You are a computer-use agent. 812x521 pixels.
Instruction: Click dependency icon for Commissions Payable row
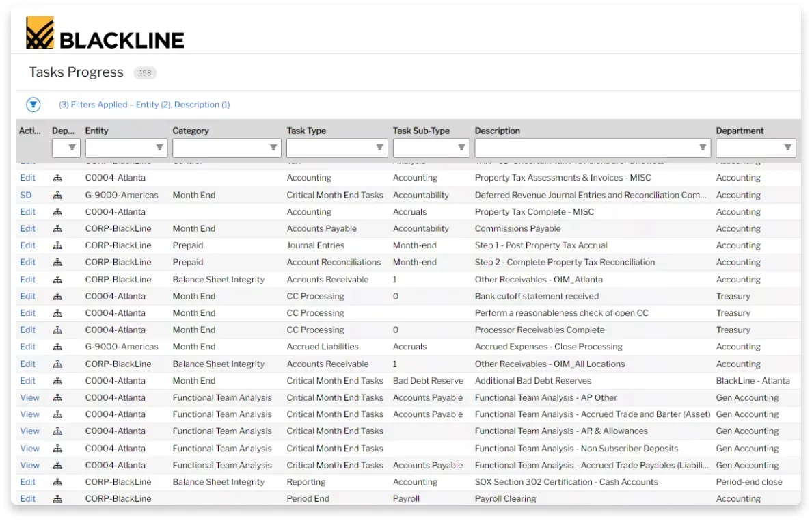[x=57, y=228]
